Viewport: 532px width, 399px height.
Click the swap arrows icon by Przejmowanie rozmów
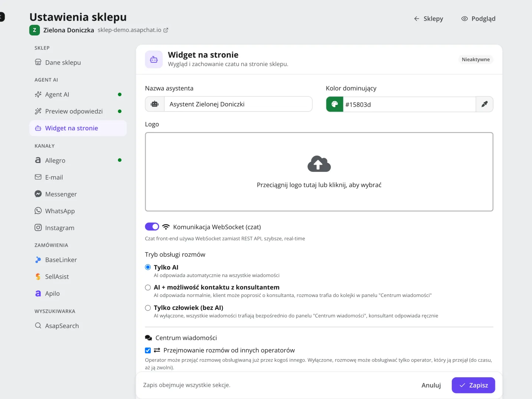pyautogui.click(x=157, y=350)
